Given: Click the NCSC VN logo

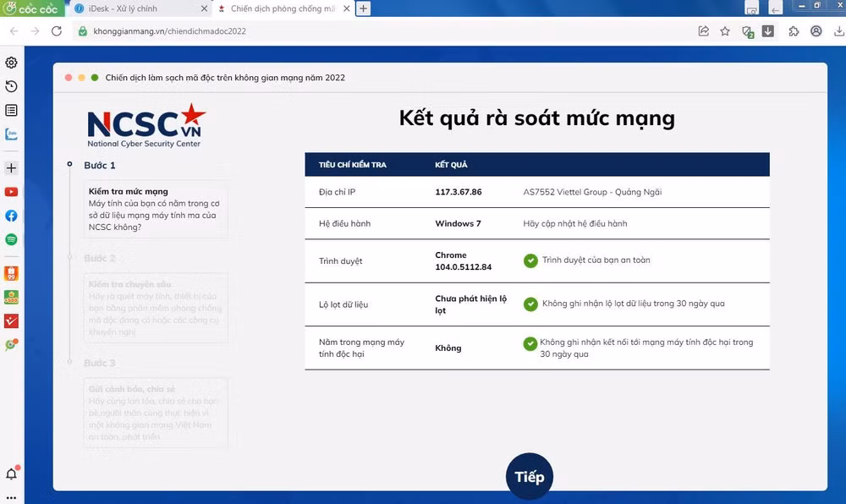Looking at the screenshot, I should point(146,126).
